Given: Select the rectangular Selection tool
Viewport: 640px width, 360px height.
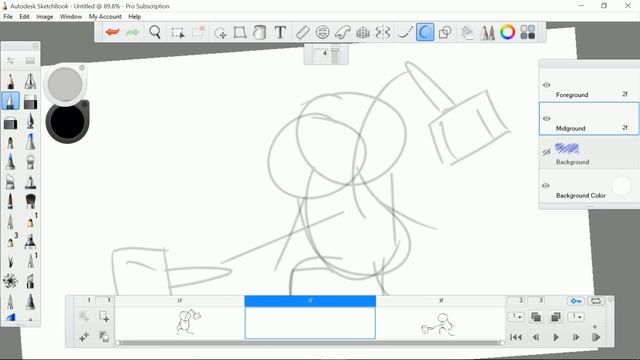Looking at the screenshot, I should coord(178,32).
